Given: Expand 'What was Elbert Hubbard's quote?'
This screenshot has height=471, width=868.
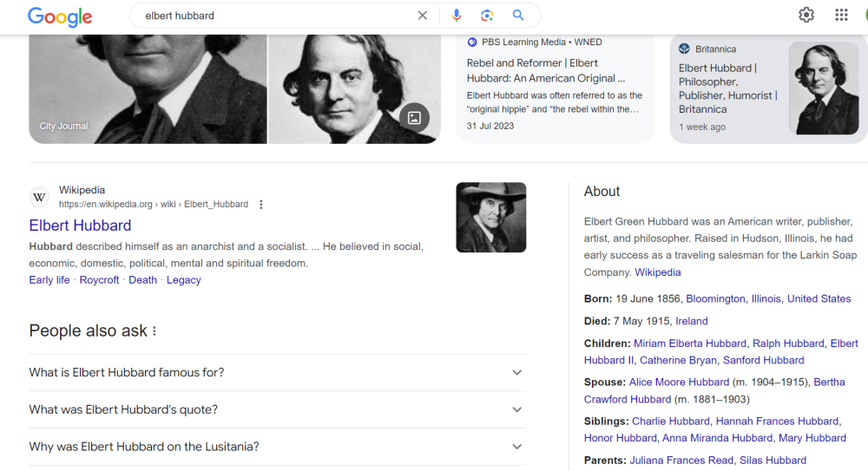Looking at the screenshot, I should coord(278,409).
